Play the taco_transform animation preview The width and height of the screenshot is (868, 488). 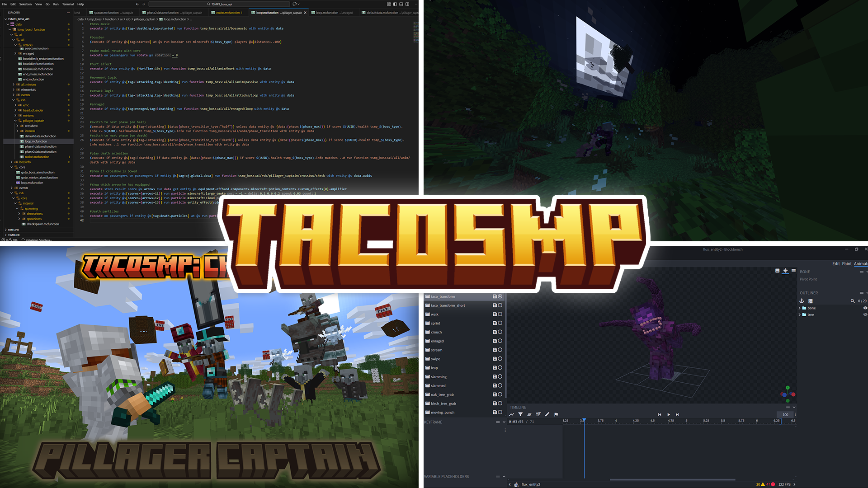tap(500, 296)
